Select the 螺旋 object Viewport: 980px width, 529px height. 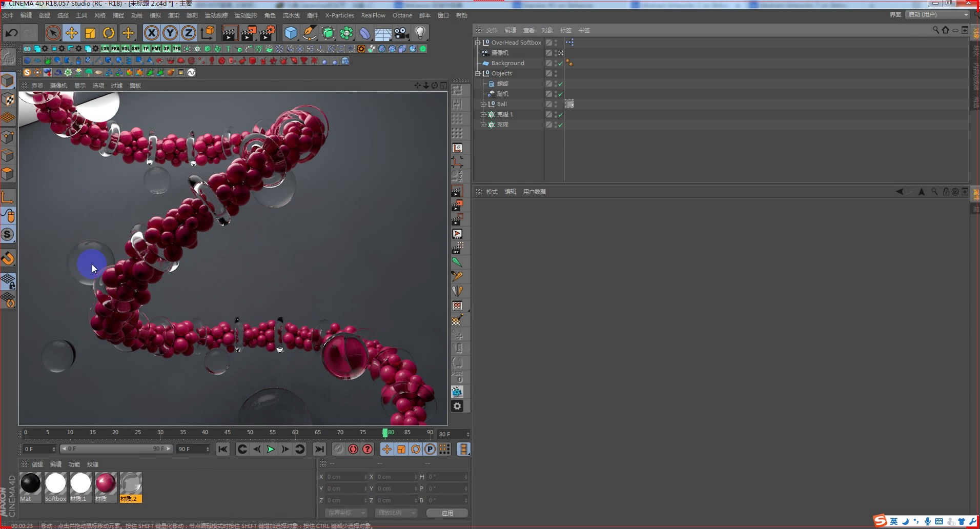(503, 84)
